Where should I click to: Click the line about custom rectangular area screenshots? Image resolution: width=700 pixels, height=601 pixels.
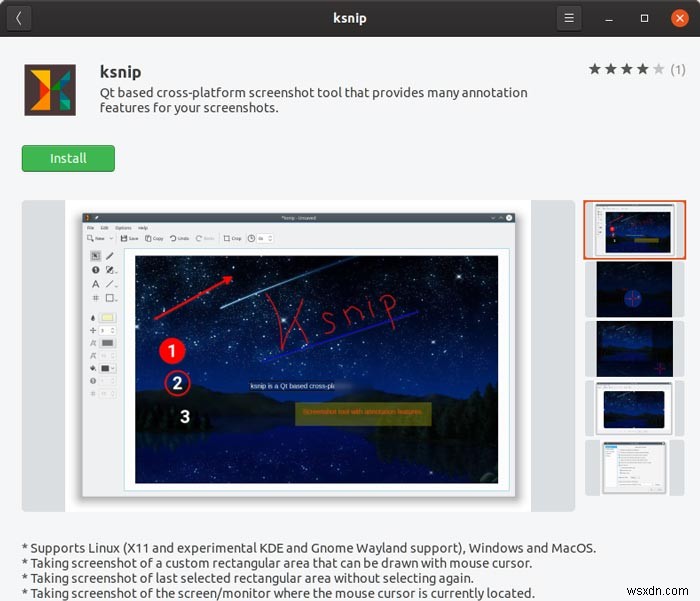pos(277,563)
